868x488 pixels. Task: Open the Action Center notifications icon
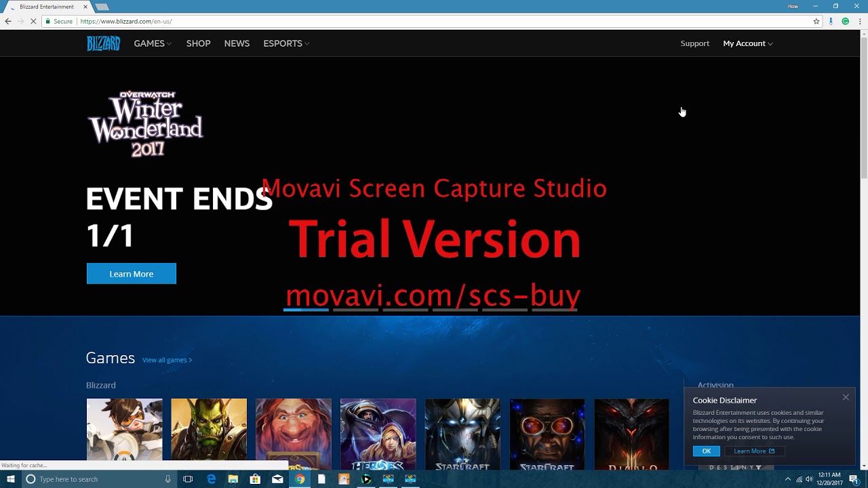pyautogui.click(x=854, y=479)
